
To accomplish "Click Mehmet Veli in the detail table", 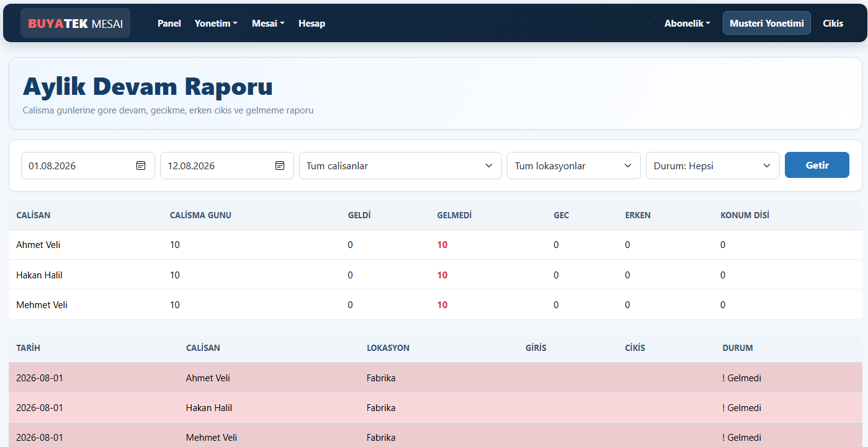I will point(212,438).
